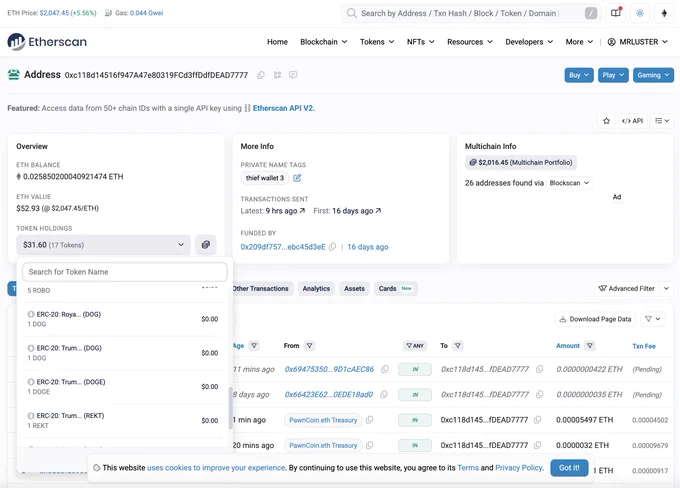The image size is (680, 488).
Task: Copy PawnCoin.eth Treasury address in 1 min ago row
Action: pos(369,420)
